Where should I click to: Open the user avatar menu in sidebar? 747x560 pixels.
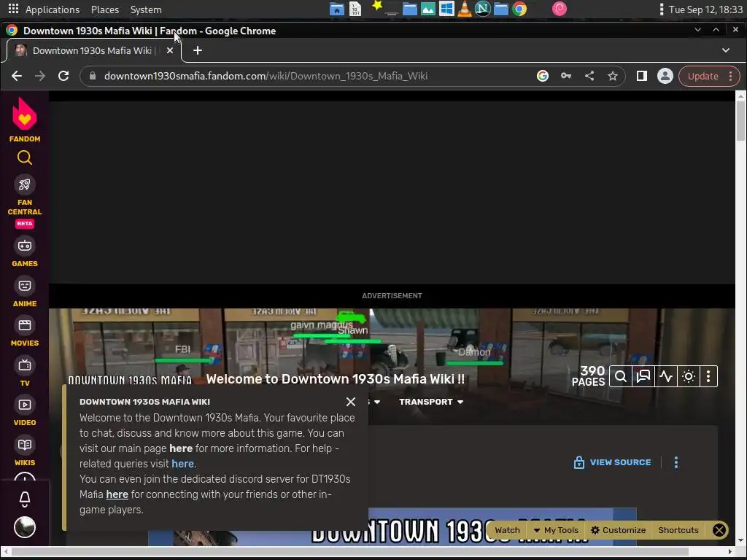pos(24,527)
